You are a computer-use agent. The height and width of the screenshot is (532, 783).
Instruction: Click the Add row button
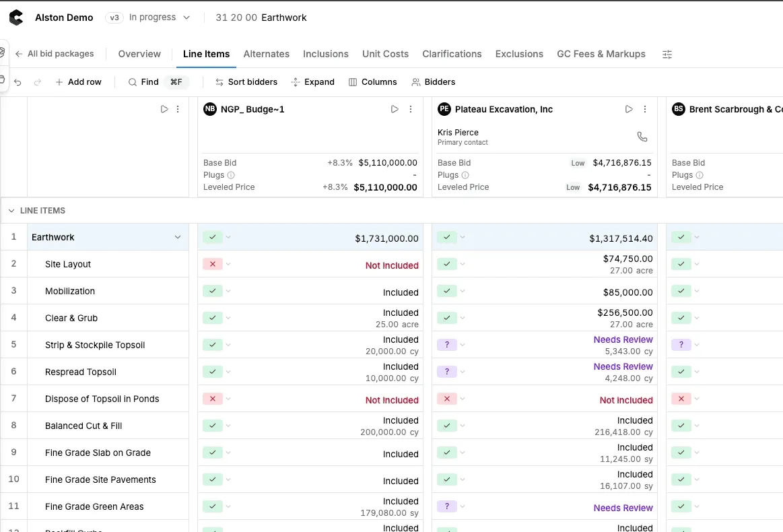coord(78,82)
